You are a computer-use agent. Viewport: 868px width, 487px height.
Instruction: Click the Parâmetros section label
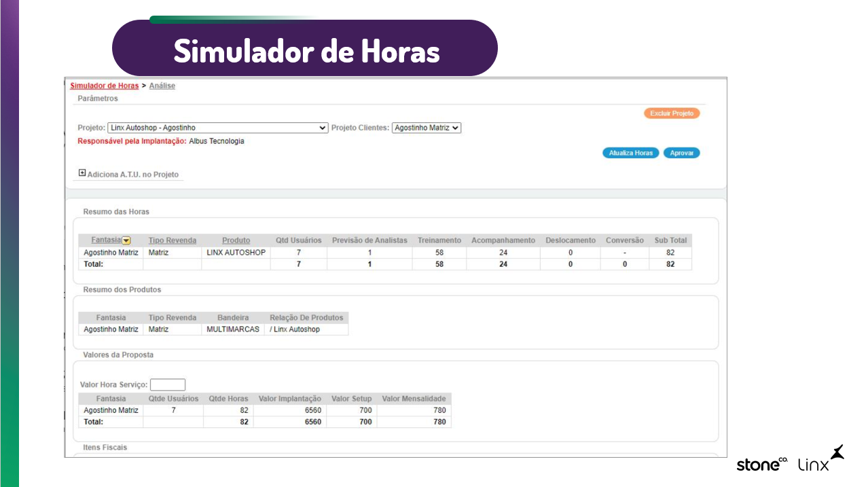[98, 98]
